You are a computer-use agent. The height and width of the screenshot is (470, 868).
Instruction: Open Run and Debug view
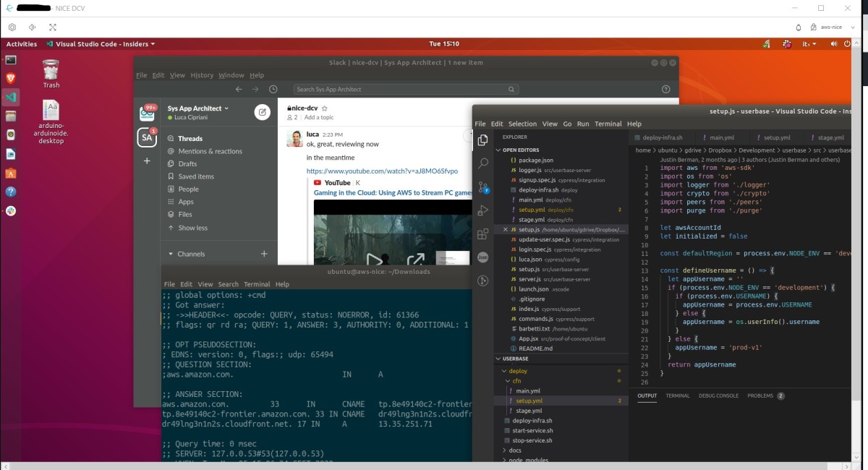tap(482, 210)
